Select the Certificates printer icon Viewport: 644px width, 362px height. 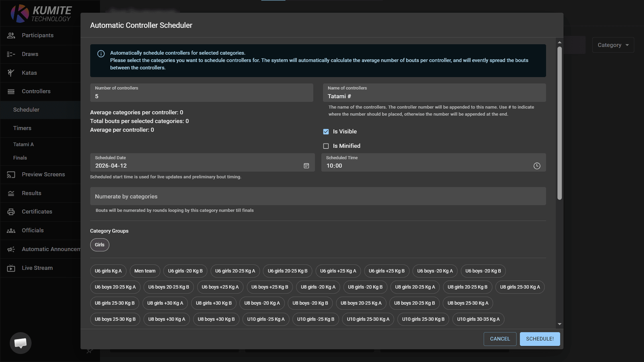coord(11,212)
